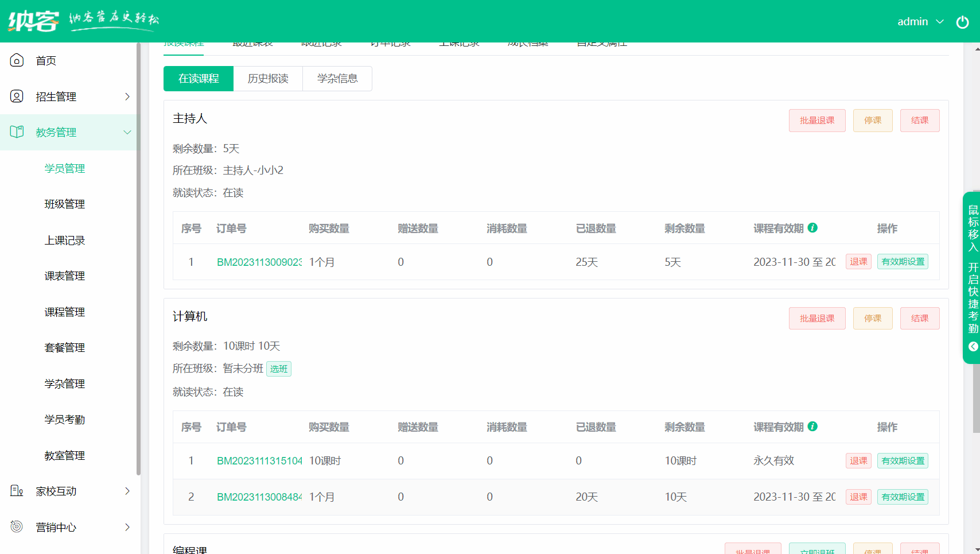Click the 教务管理 book icon
Viewport: 980px width, 554px height.
[x=17, y=132]
